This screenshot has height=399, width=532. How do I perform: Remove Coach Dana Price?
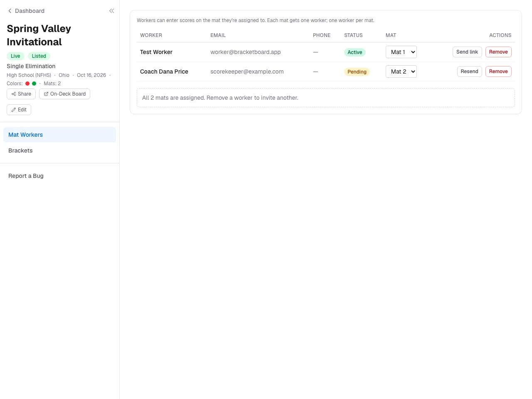[498, 71]
